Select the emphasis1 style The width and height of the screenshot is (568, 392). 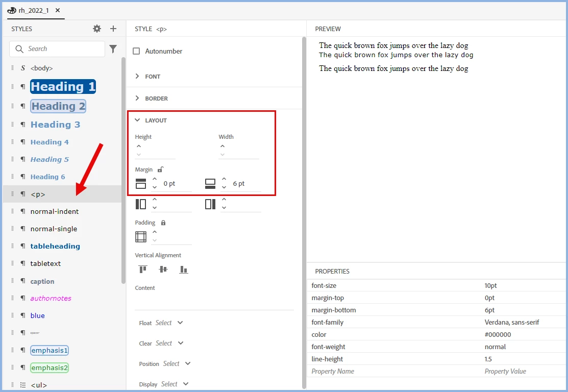(50, 350)
